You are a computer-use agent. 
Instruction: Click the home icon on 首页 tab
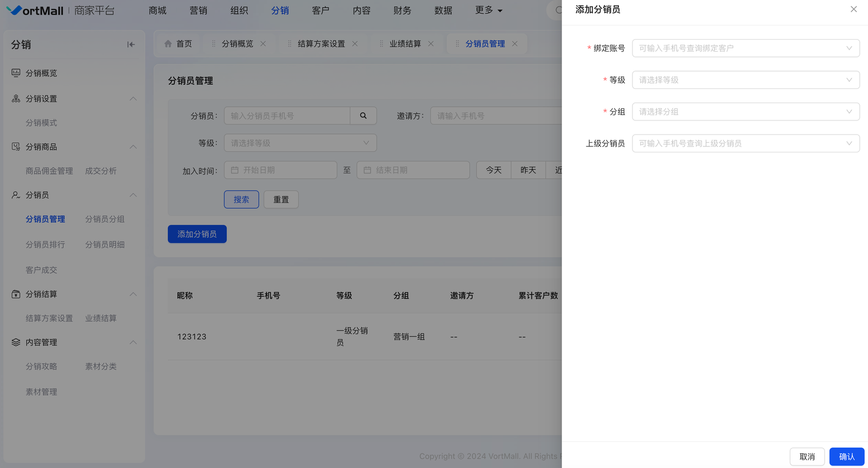[168, 43]
